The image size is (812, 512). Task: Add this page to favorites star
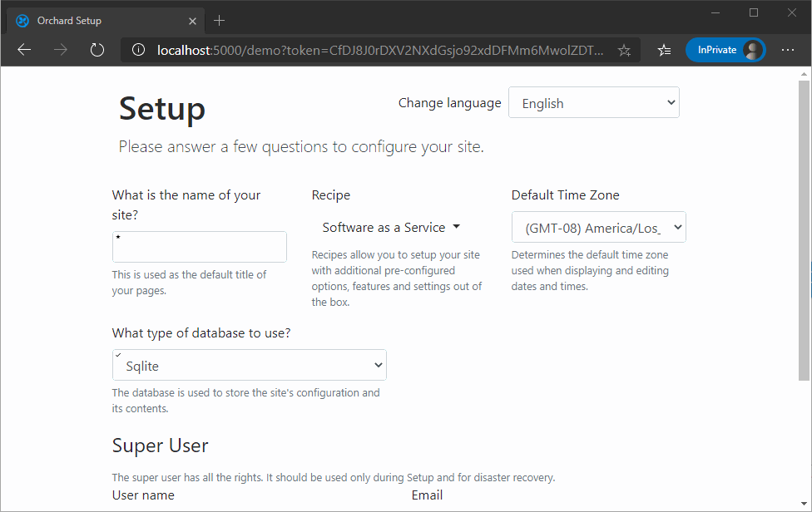pyautogui.click(x=624, y=50)
